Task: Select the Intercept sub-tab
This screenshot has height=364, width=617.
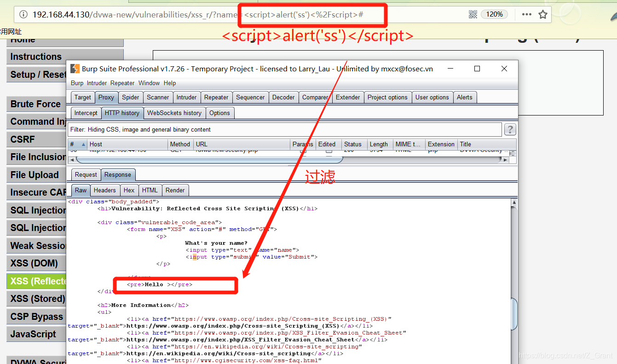Action: [86, 113]
